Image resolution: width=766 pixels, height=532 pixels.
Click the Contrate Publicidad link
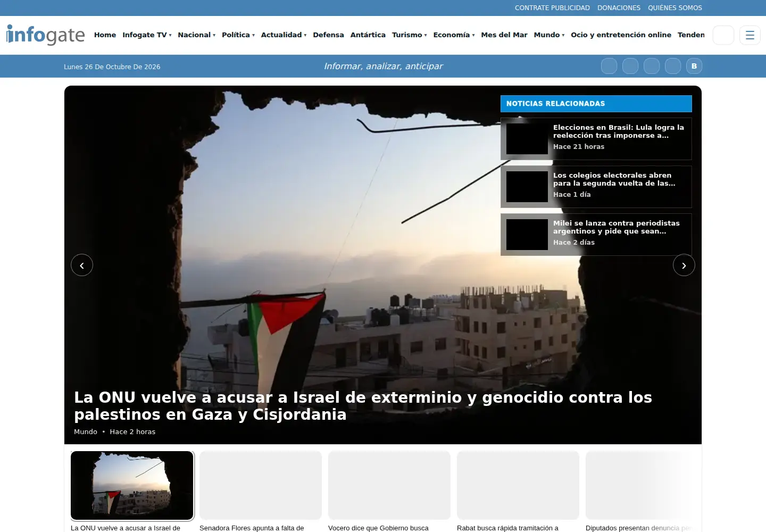click(x=552, y=8)
